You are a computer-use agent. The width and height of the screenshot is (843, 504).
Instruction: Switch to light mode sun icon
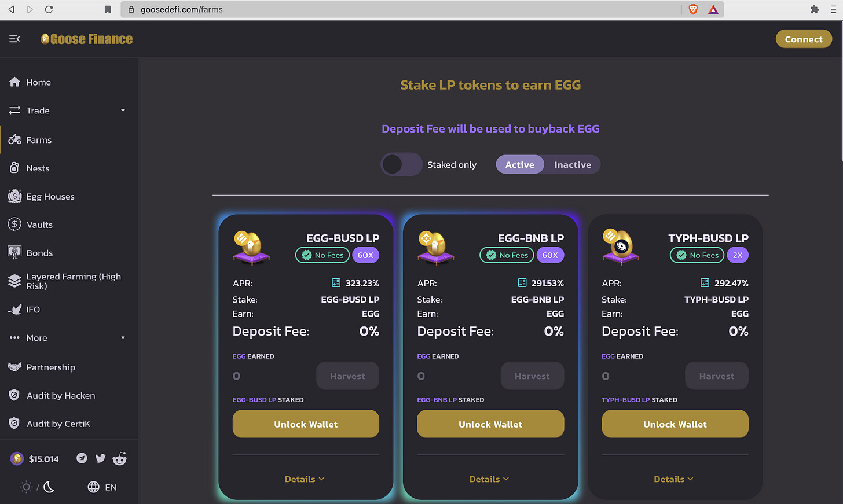pyautogui.click(x=26, y=487)
